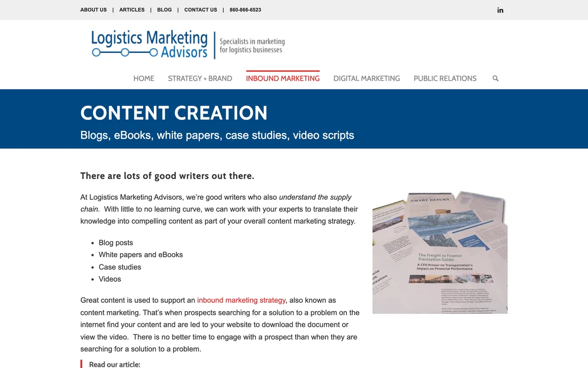Open Public Relations menu

(x=445, y=79)
